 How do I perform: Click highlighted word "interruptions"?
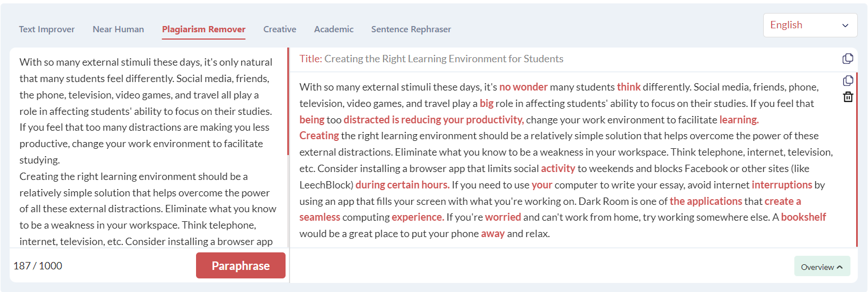(x=782, y=184)
